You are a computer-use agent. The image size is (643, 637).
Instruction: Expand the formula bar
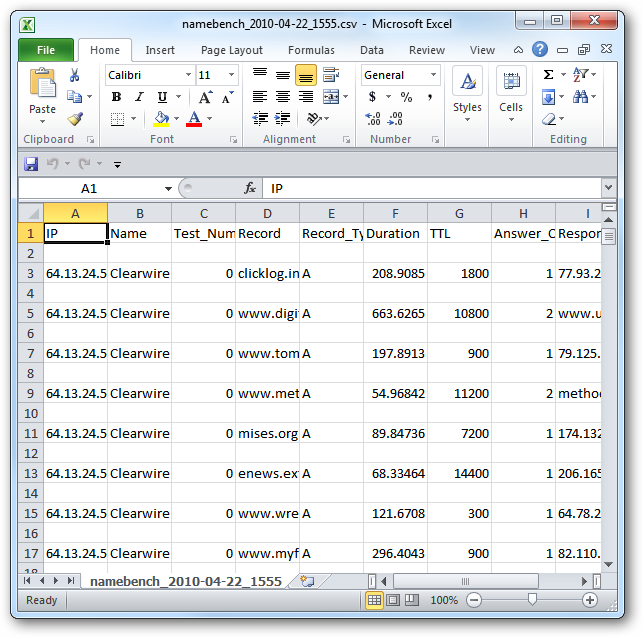tap(609, 188)
